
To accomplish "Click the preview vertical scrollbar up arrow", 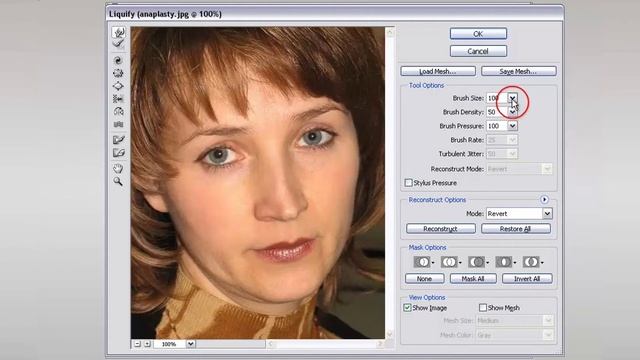I will (390, 32).
